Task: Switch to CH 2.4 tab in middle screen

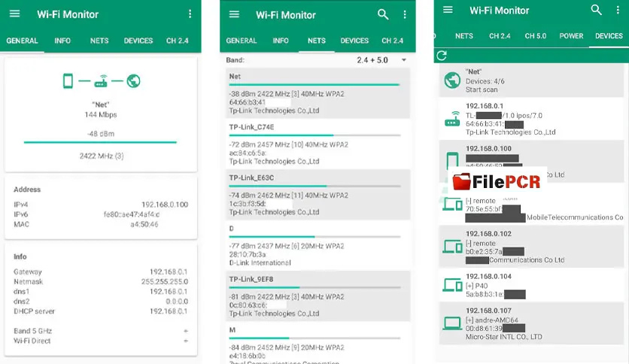Action: point(392,41)
